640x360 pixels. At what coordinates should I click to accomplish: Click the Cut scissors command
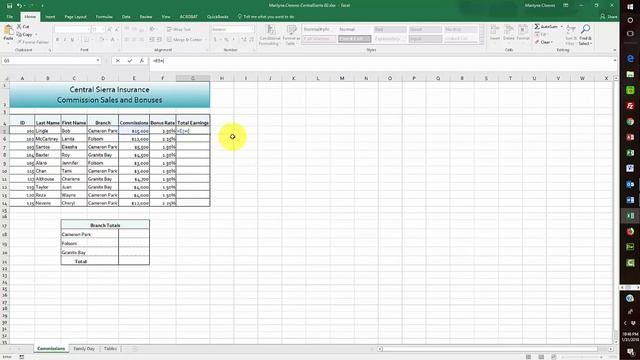pos(23,27)
